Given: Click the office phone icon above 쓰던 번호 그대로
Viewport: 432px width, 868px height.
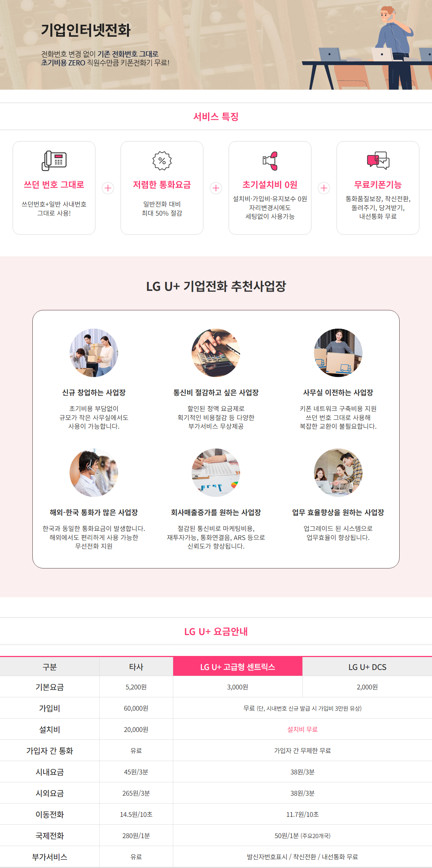Looking at the screenshot, I should [x=54, y=161].
